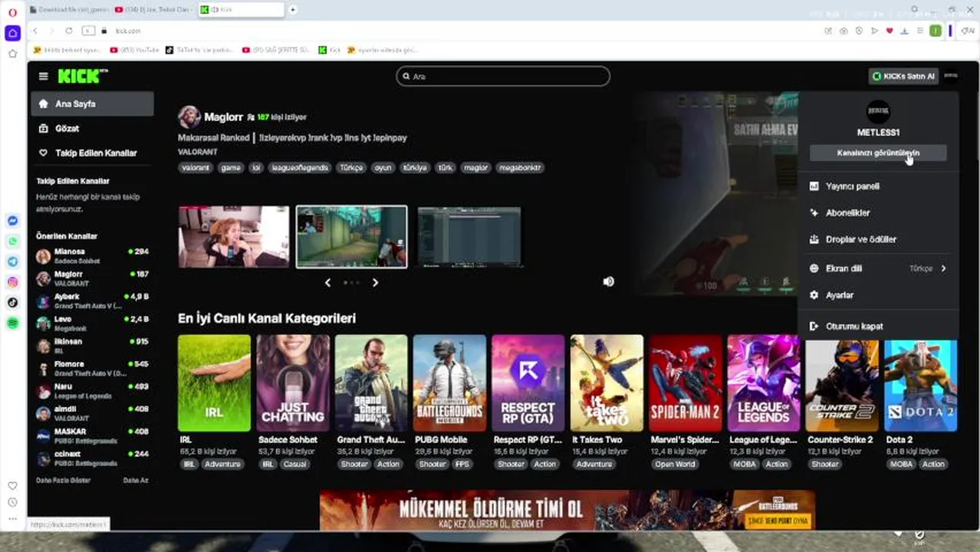Click Daha Fazla Göster in recommended channels
This screenshot has height=552, width=980.
click(x=63, y=480)
